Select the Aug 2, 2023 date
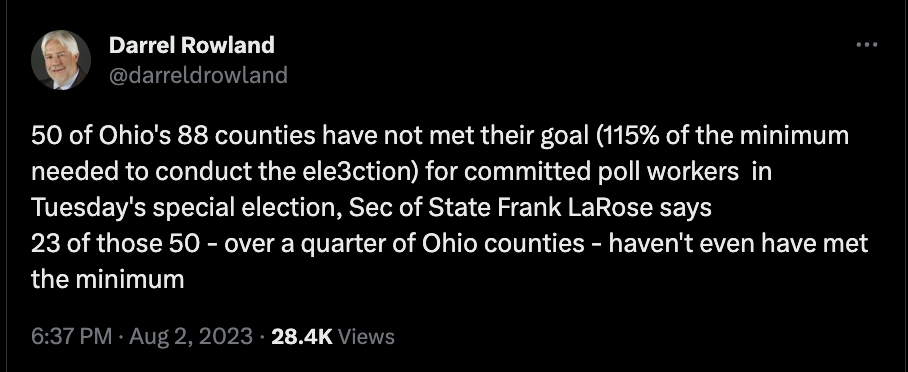Screen dimensions: 908x372 (x=191, y=337)
